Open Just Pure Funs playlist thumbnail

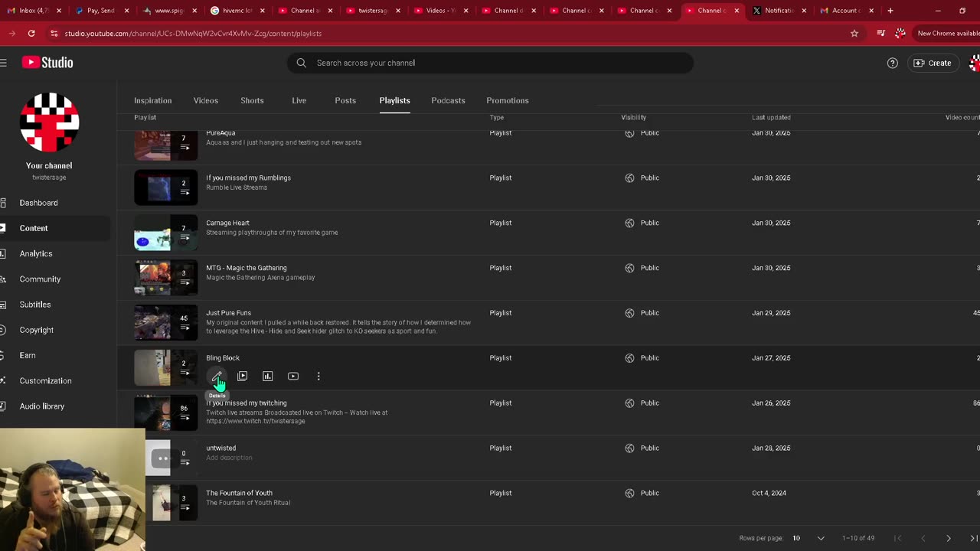coord(166,323)
